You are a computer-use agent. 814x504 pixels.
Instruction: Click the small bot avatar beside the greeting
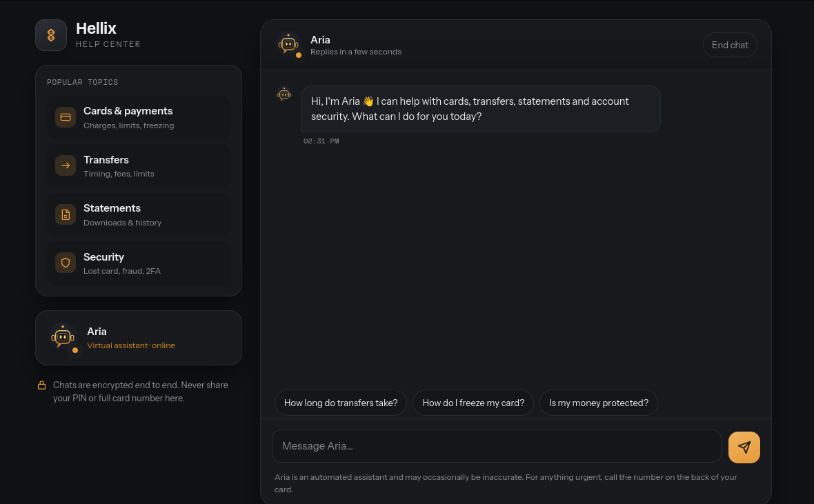(284, 94)
